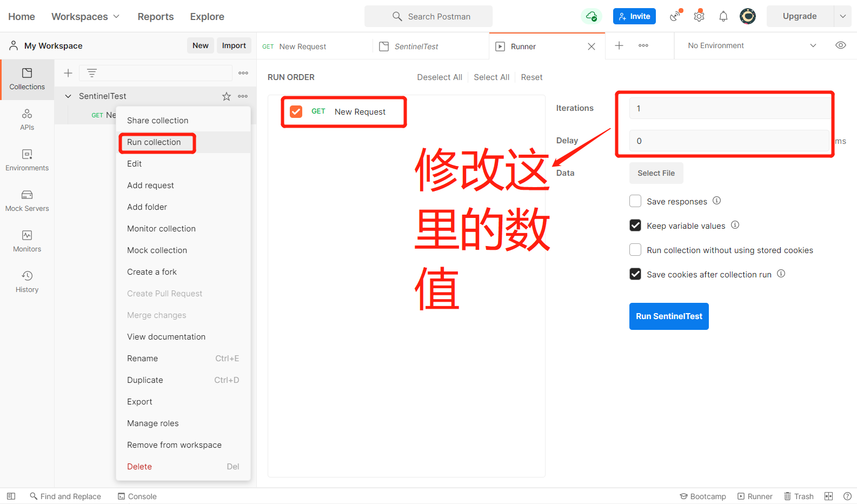Open the notifications bell
Image resolution: width=857 pixels, height=504 pixels.
tap(723, 16)
